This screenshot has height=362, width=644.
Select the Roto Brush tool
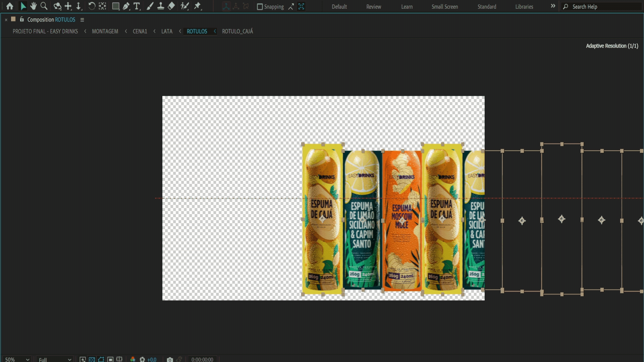point(184,6)
